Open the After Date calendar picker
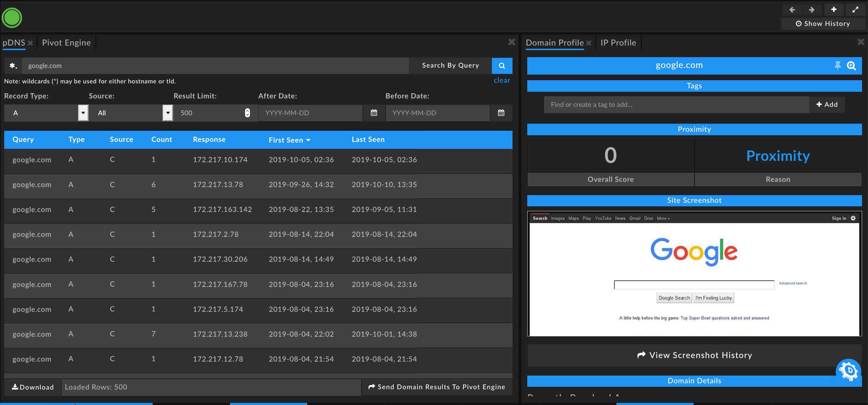The height and width of the screenshot is (405, 868). [374, 113]
